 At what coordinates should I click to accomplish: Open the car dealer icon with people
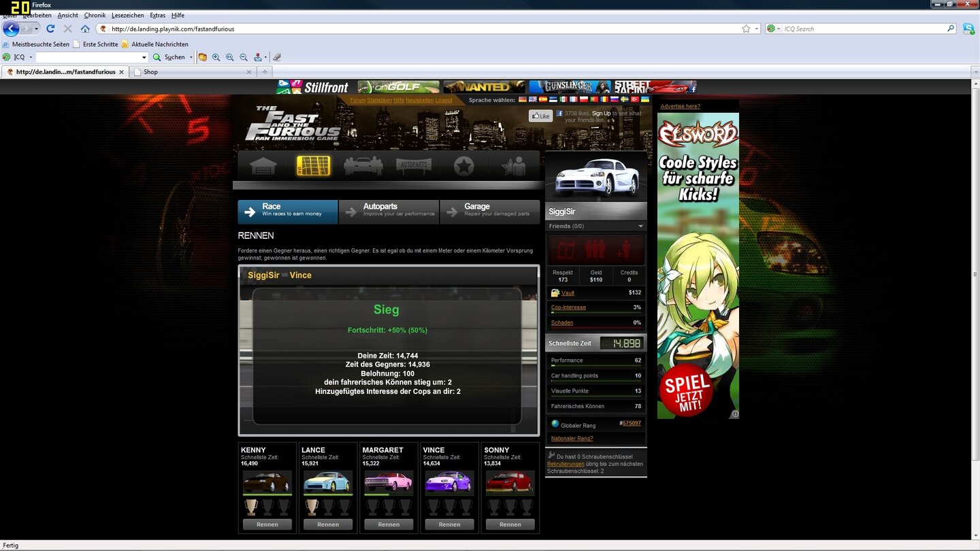coord(363,166)
